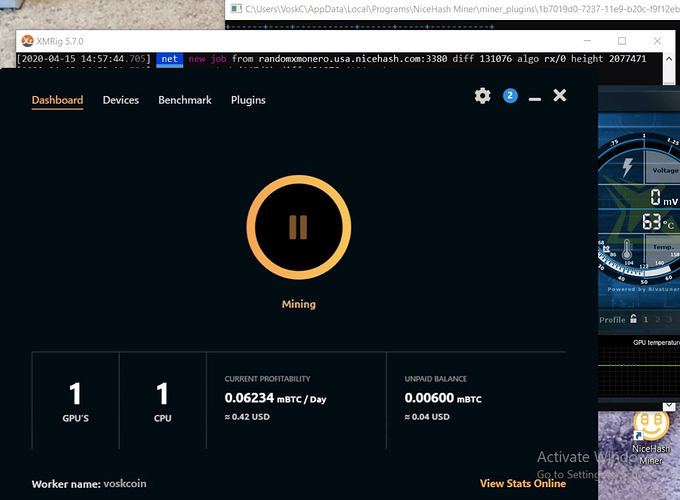Open the Devices tab
Viewport: 680px width, 500px height.
[x=121, y=100]
